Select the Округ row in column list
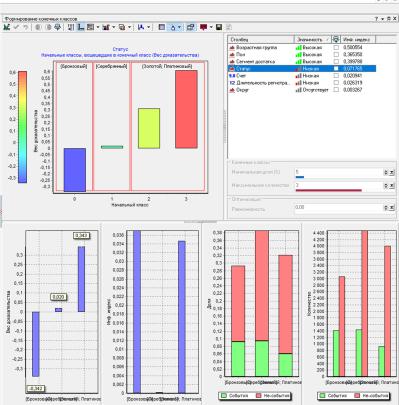Viewport: 399px width, 405px height. [x=302, y=90]
